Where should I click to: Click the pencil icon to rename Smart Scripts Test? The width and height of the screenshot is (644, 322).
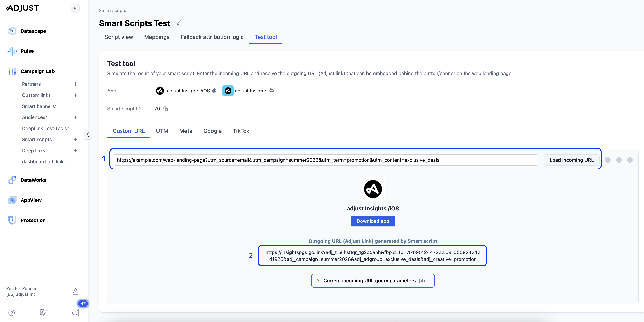click(179, 23)
